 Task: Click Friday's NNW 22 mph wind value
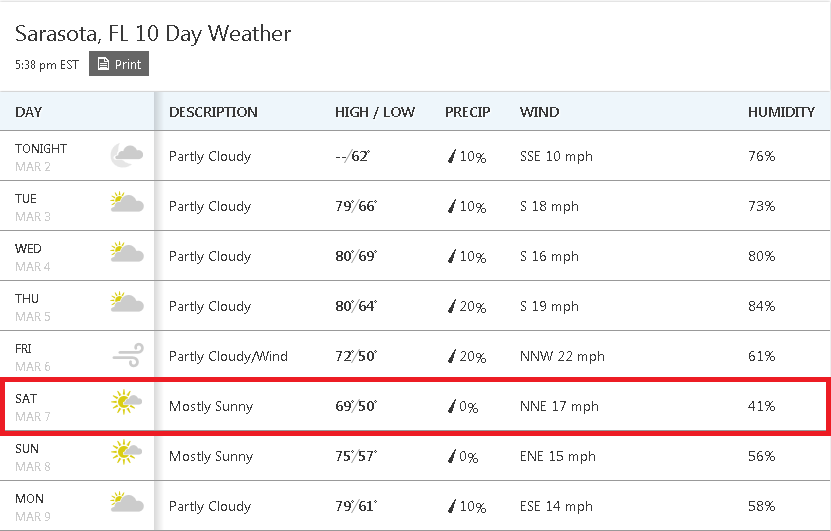coord(562,356)
